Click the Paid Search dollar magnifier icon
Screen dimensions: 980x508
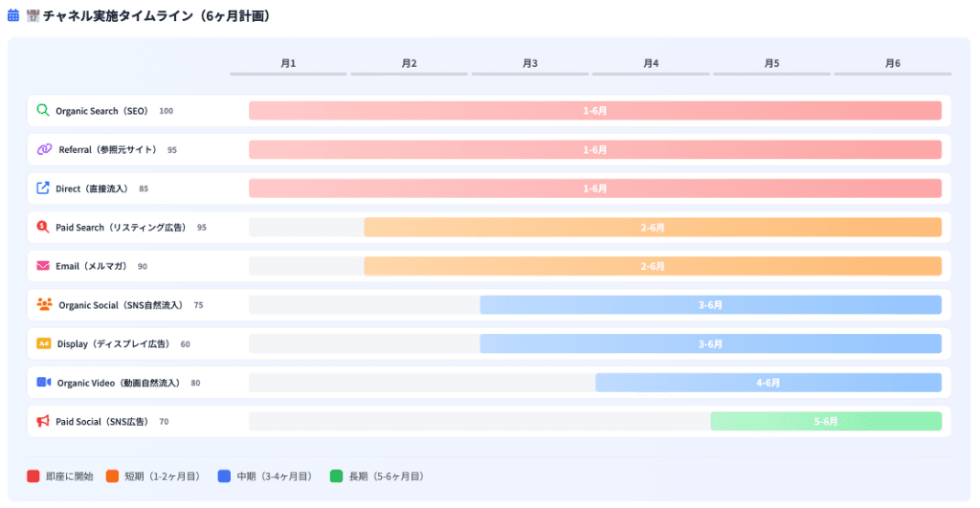(x=42, y=227)
